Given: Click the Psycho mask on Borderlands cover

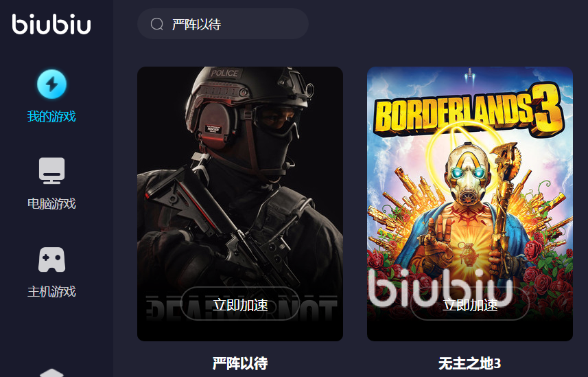Looking at the screenshot, I should click(x=467, y=174).
